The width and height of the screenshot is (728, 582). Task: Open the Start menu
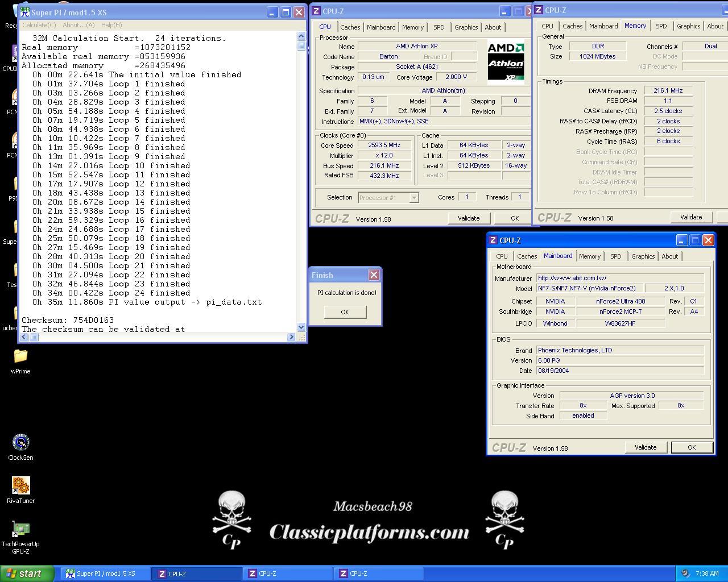point(27,573)
